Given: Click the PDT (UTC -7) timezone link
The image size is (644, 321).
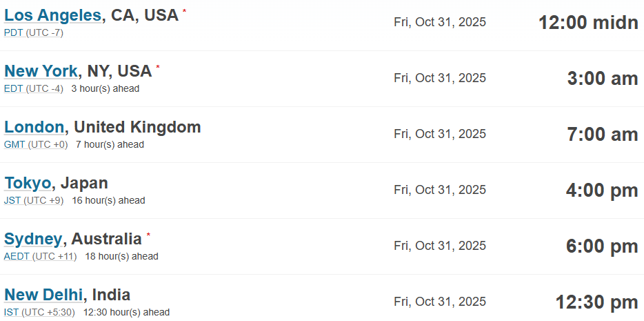Looking at the screenshot, I should pyautogui.click(x=34, y=32).
